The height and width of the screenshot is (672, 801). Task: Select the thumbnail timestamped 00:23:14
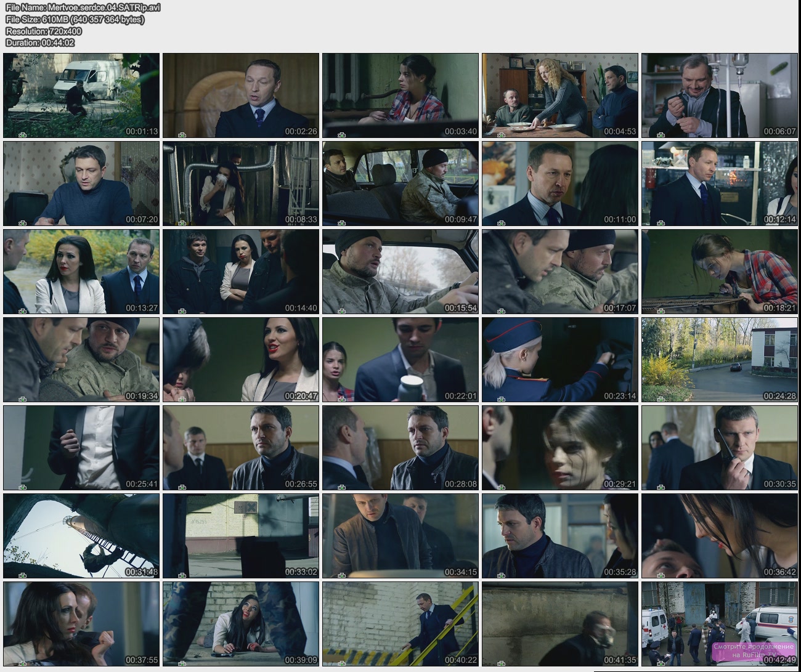[559, 360]
